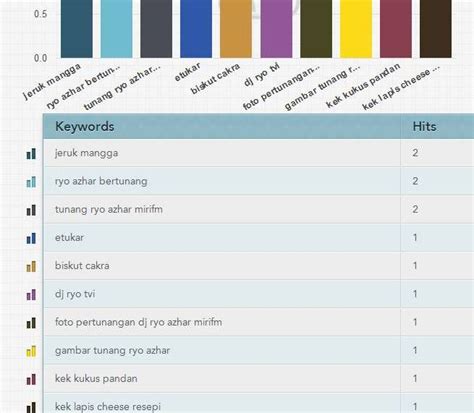Screen dimensions: 474x413
Task: Click chart icon beside jeruk mangga row
Action: pos(31,154)
